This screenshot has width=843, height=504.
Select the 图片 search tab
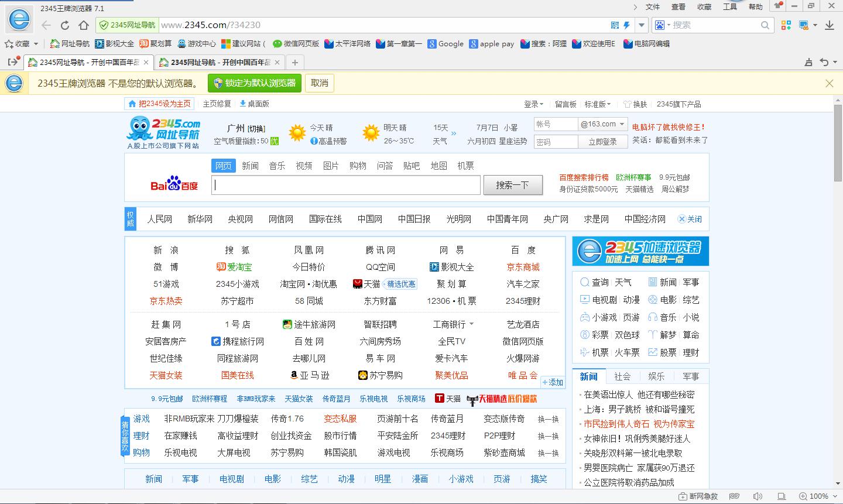[331, 166]
